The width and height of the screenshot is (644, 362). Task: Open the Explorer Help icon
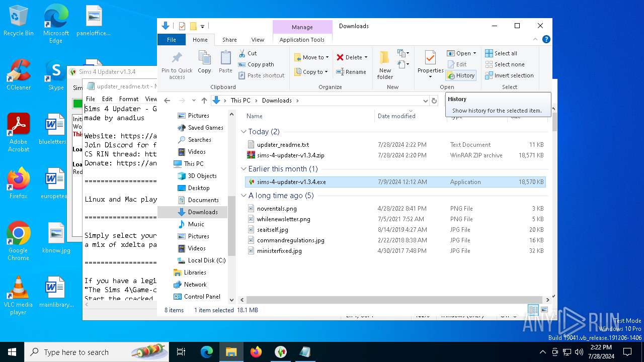click(546, 39)
